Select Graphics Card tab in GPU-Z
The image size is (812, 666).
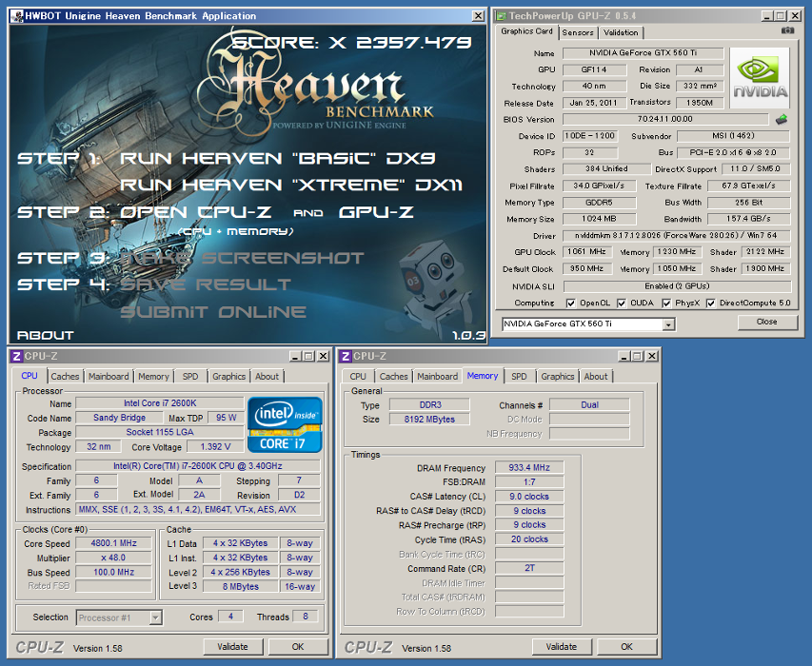526,31
